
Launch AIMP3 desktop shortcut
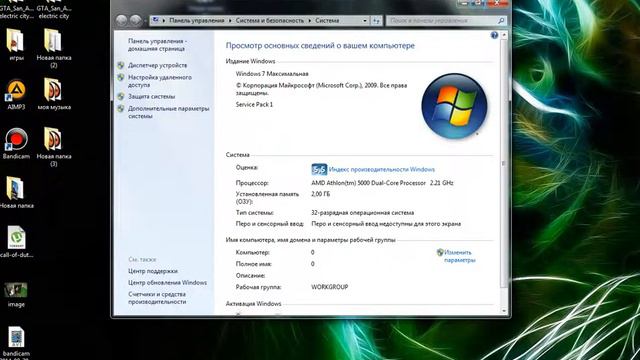point(16,94)
